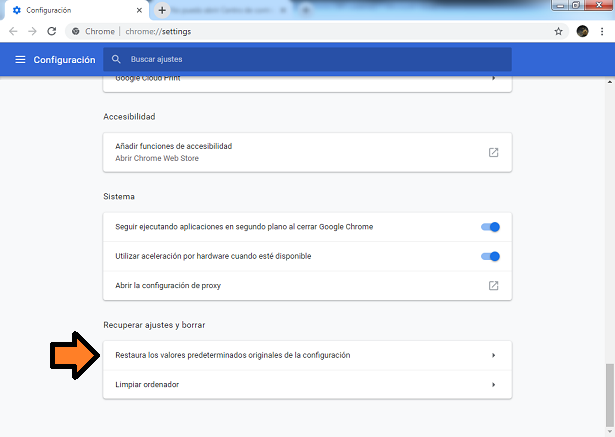Go back with the back arrow
The image size is (615, 437).
point(13,31)
